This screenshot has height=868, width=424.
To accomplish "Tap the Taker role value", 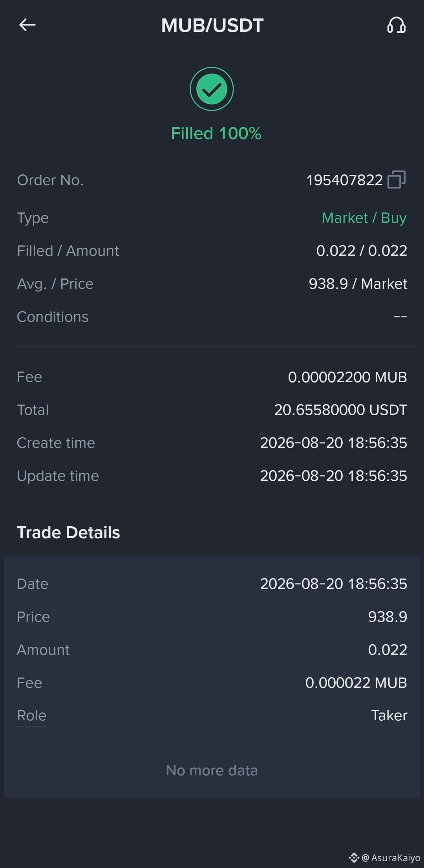I will pyautogui.click(x=389, y=716).
